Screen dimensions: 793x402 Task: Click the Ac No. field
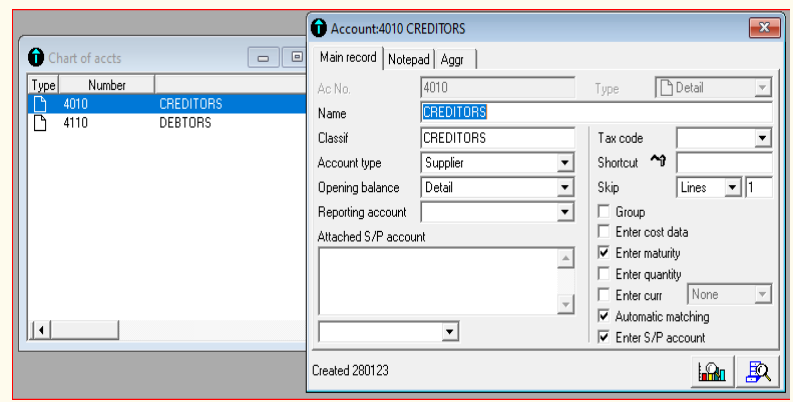click(498, 87)
